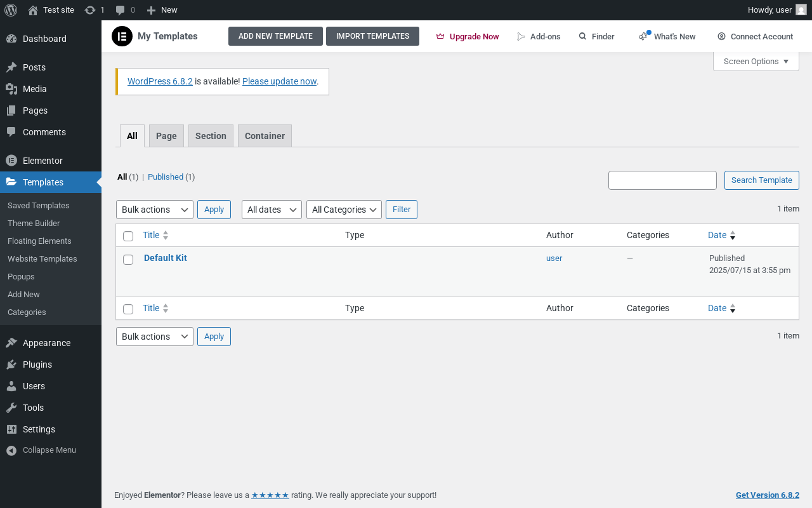Open the top Bulk actions dropdown
The height and width of the screenshot is (508, 812).
[155, 210]
